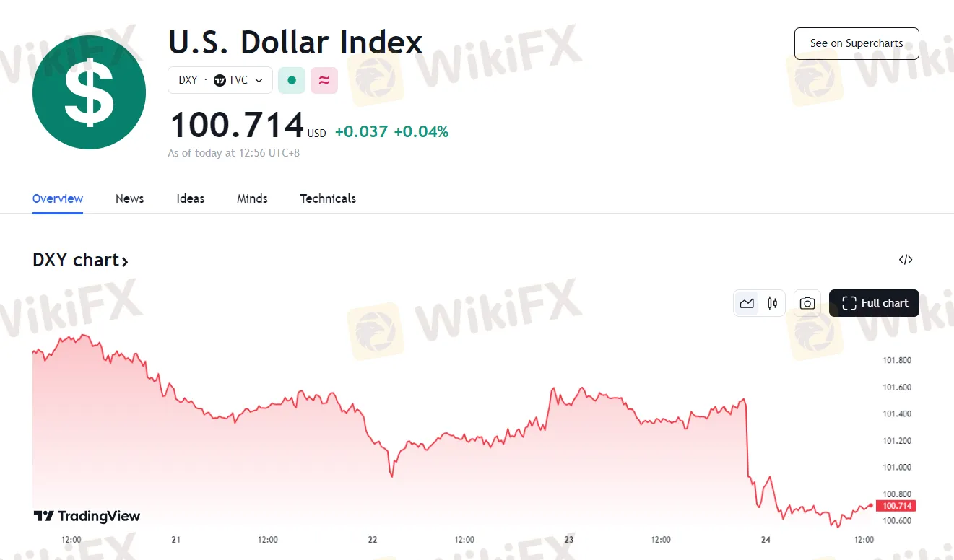Image resolution: width=954 pixels, height=560 pixels.
Task: Click the embed code icon
Action: (906, 260)
